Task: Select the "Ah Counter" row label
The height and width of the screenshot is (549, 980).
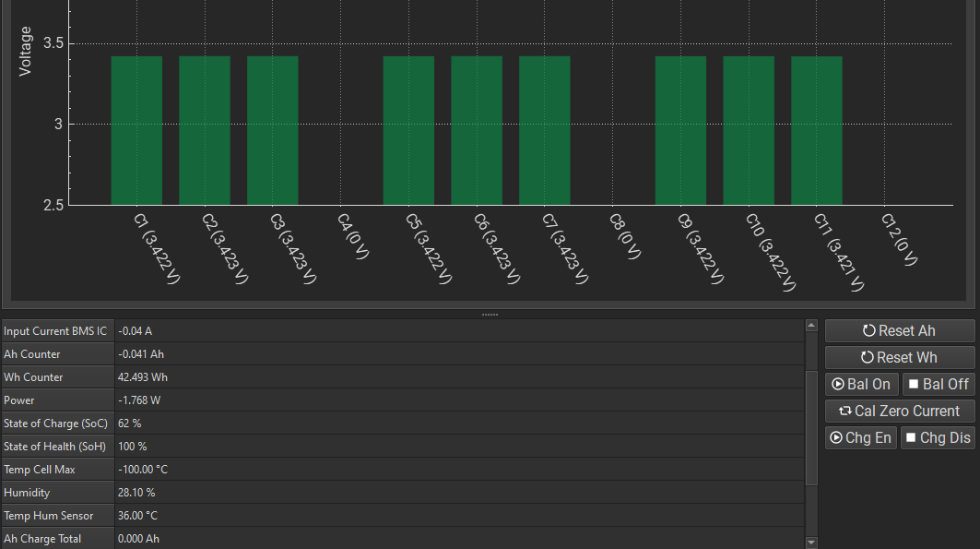Action: tap(32, 354)
